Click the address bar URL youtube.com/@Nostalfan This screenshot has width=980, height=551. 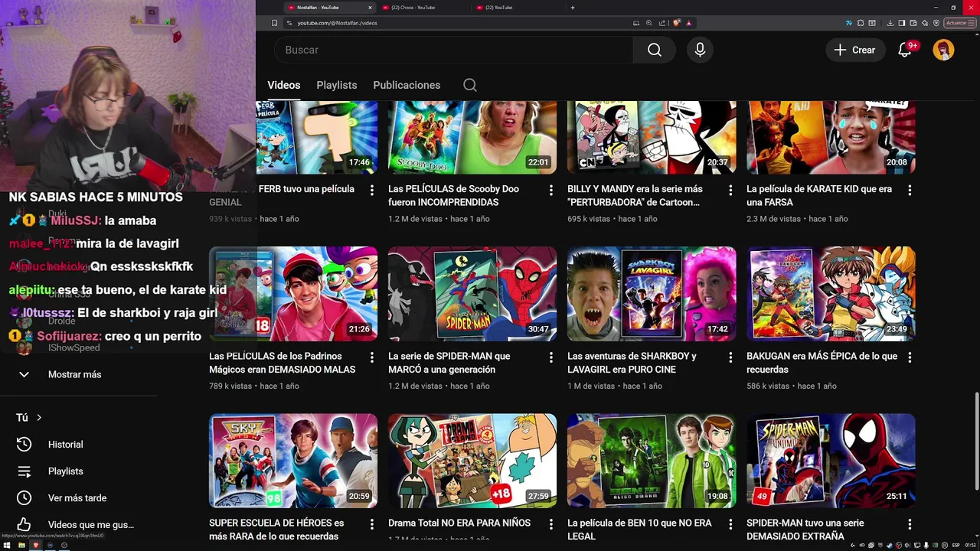point(337,23)
